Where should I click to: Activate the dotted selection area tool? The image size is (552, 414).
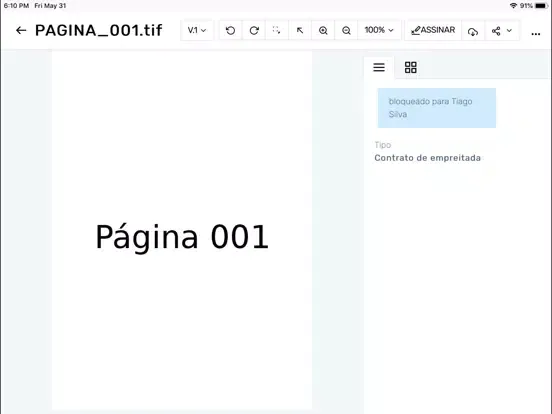point(277,31)
